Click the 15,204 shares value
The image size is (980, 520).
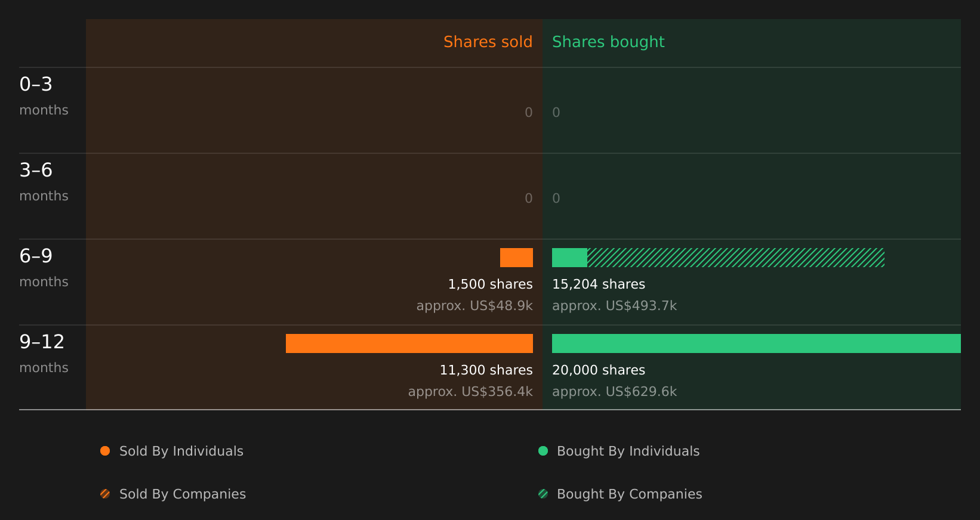pyautogui.click(x=599, y=284)
